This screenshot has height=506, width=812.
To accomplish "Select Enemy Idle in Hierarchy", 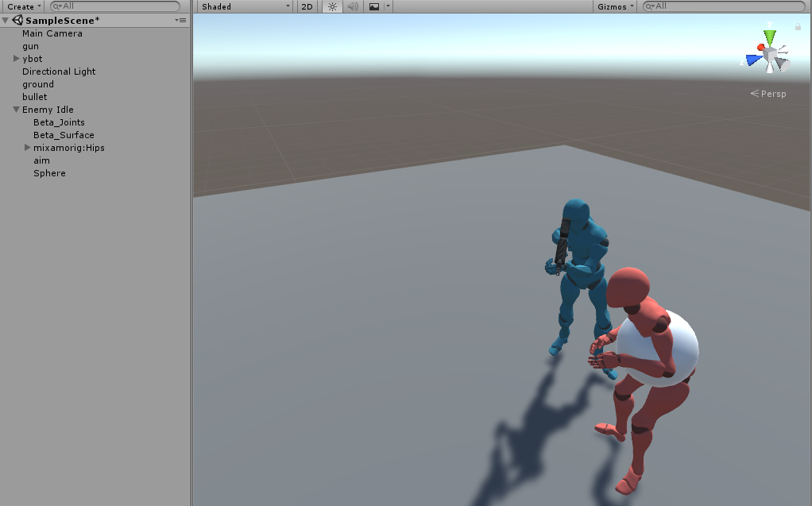I will click(x=48, y=110).
